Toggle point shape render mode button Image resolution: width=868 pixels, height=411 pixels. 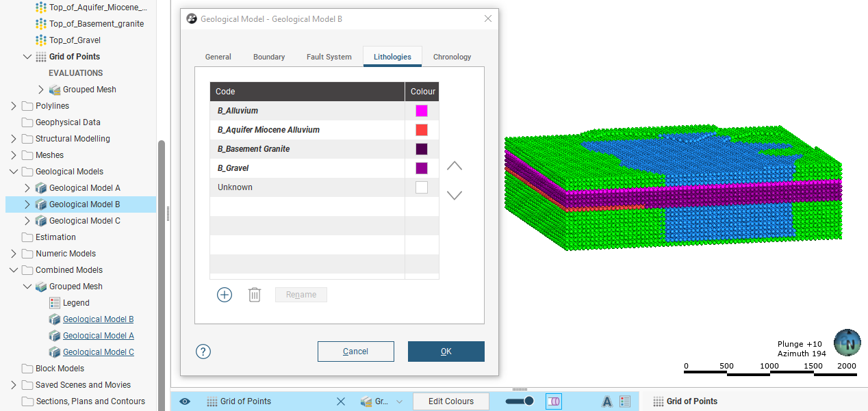tap(553, 401)
